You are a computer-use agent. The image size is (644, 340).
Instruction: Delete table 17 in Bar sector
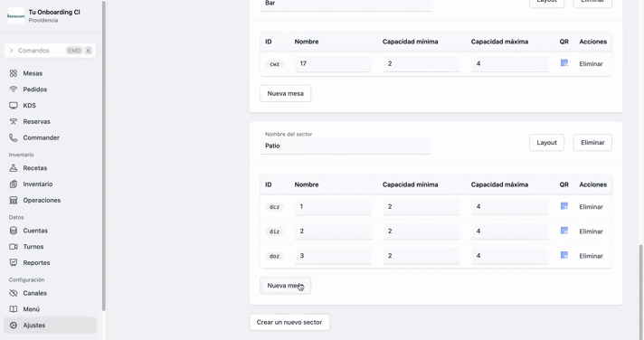click(x=591, y=63)
